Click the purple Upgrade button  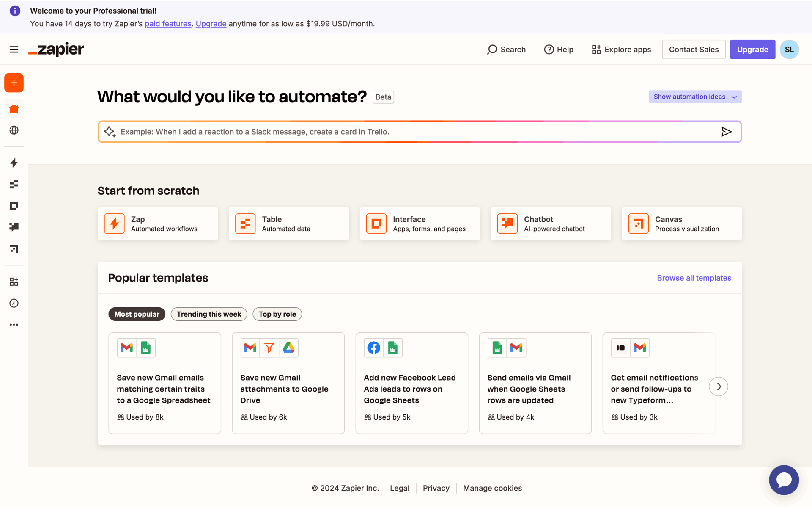point(752,50)
